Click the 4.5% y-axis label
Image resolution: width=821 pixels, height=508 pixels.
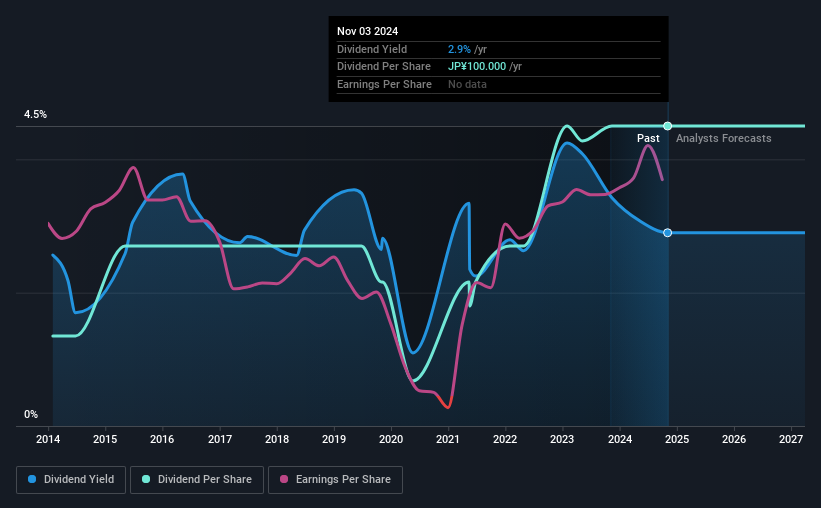(35, 114)
